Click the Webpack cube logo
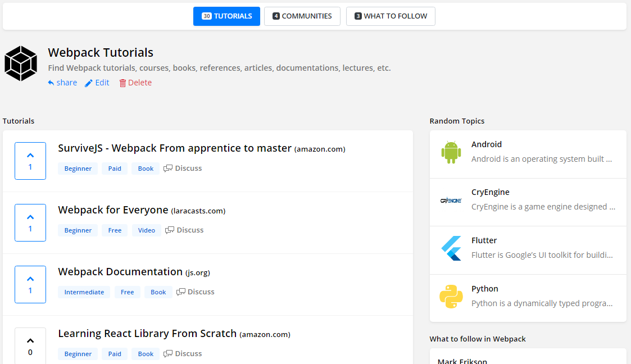Viewport: 631px width, 364px height. click(21, 63)
